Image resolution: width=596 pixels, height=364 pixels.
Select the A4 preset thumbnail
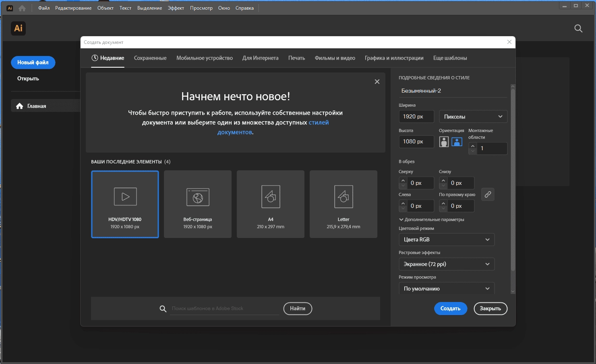[271, 204]
